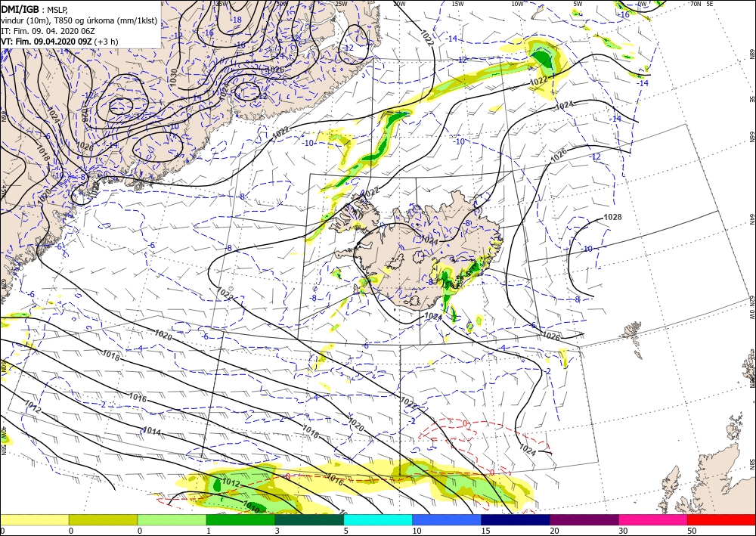Click the "70N" label at the top edge

696,4
